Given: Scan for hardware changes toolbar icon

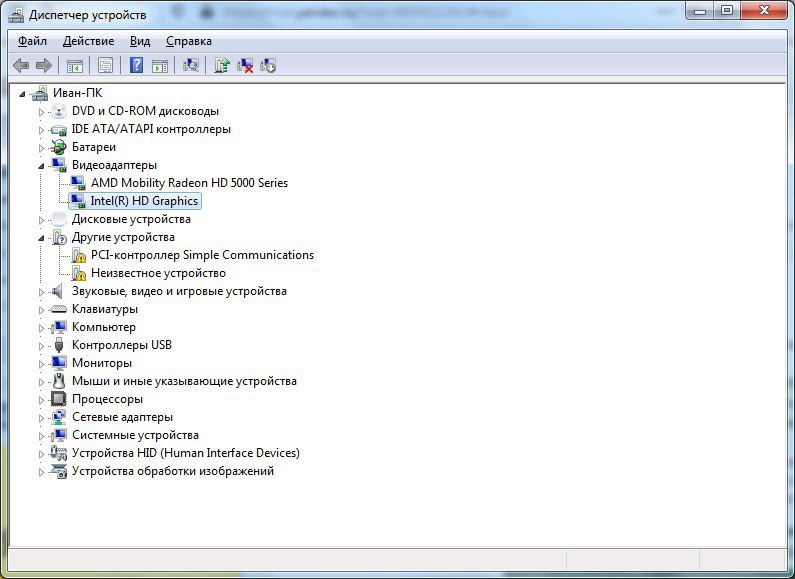Looking at the screenshot, I should click(x=191, y=65).
